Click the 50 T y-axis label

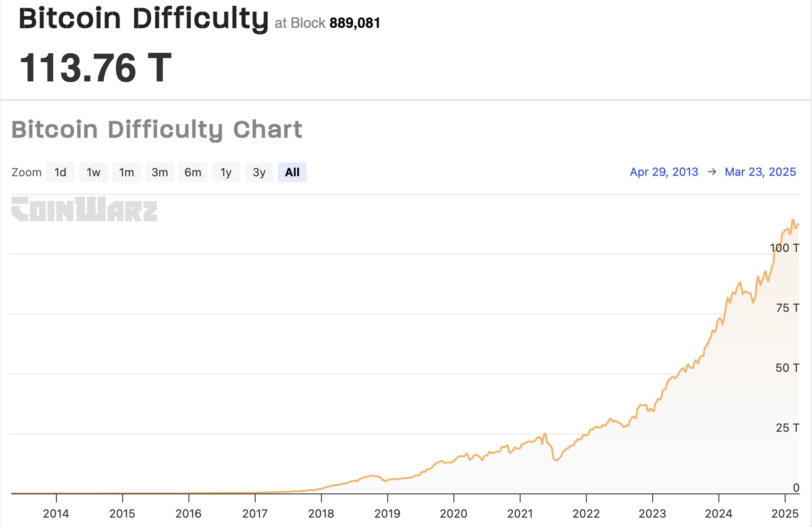(787, 368)
